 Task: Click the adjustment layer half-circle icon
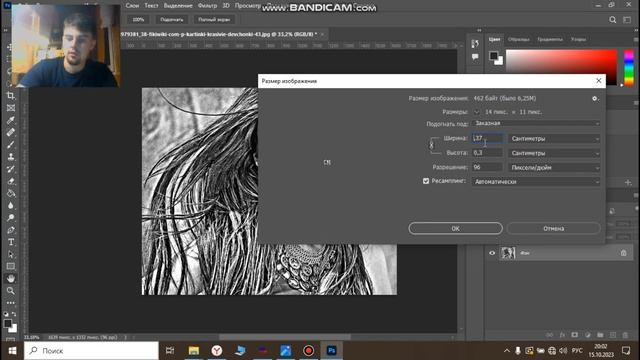point(587,335)
